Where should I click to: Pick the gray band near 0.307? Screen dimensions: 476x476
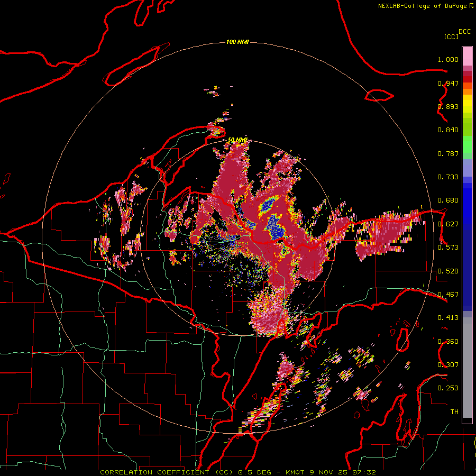tap(467, 368)
